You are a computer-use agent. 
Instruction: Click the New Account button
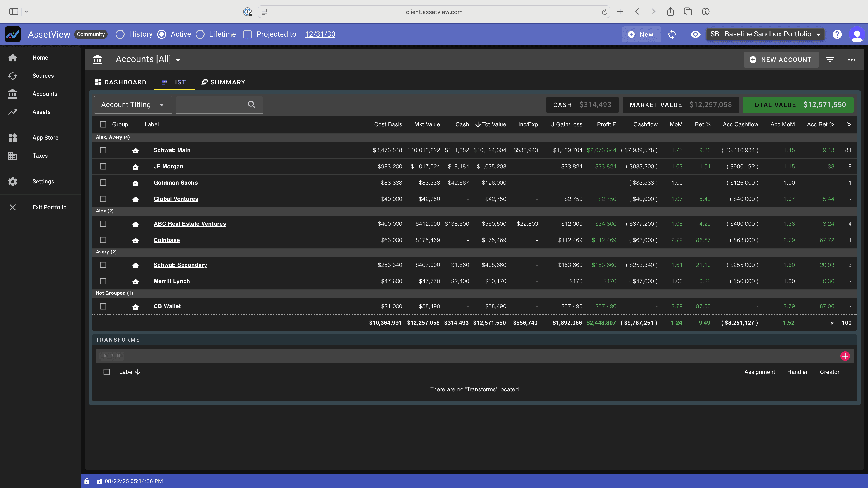point(781,60)
